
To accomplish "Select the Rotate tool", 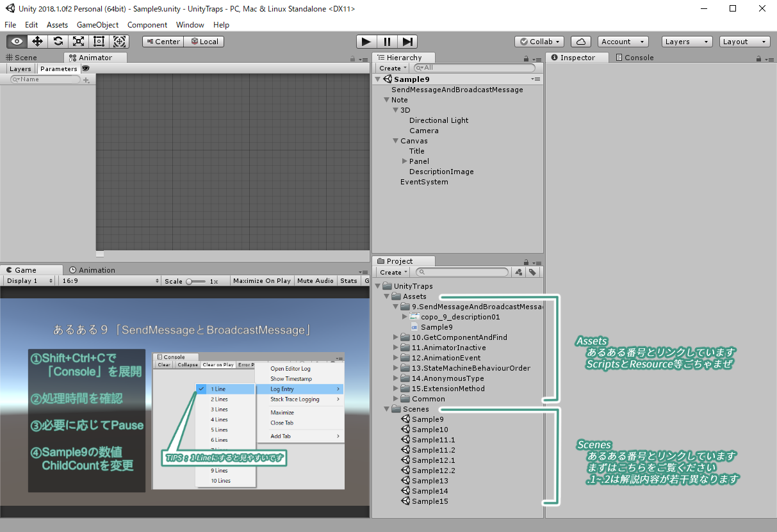I will pos(58,41).
